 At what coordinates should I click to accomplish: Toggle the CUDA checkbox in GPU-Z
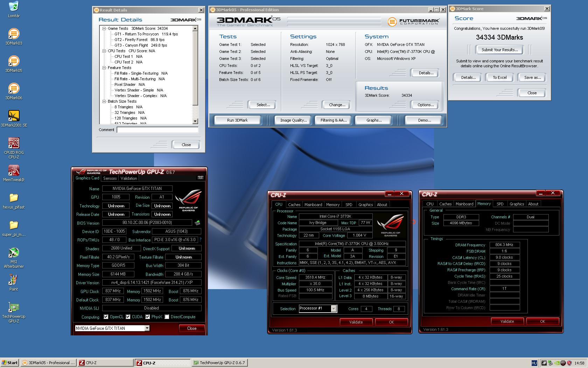point(128,317)
